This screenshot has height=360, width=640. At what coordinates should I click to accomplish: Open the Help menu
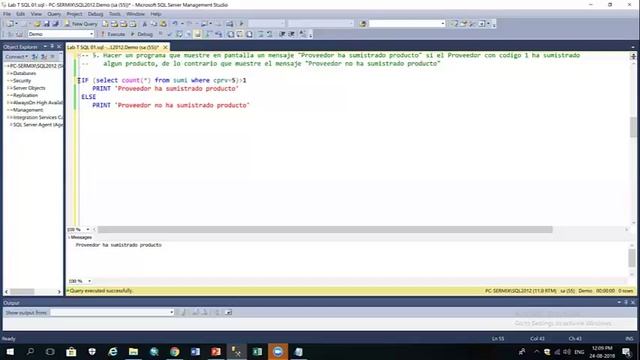156,14
